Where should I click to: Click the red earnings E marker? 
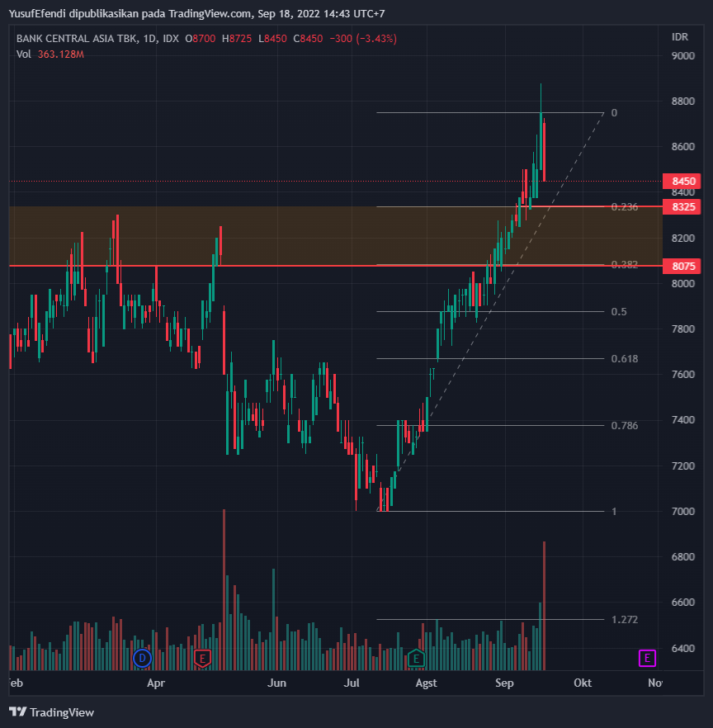coord(202,658)
